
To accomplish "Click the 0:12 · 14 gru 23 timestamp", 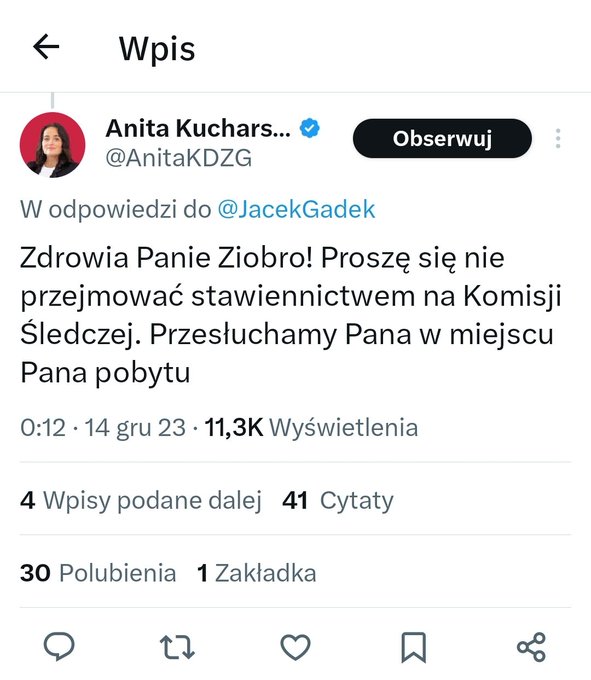I will tap(103, 427).
